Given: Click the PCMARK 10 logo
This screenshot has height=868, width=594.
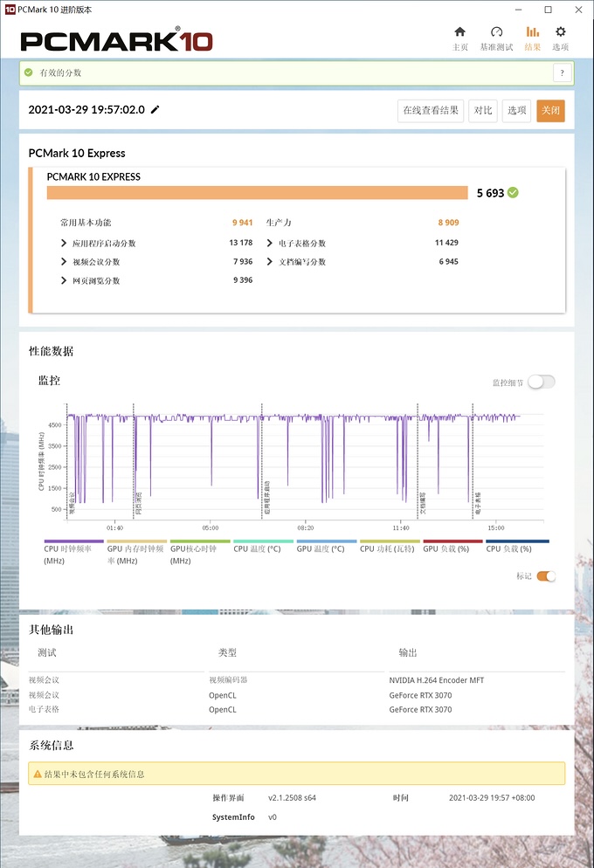Looking at the screenshot, I should 116,41.
